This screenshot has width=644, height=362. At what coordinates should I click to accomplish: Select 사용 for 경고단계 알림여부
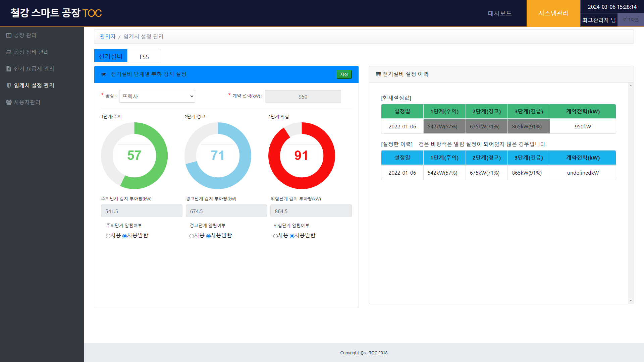tap(192, 236)
